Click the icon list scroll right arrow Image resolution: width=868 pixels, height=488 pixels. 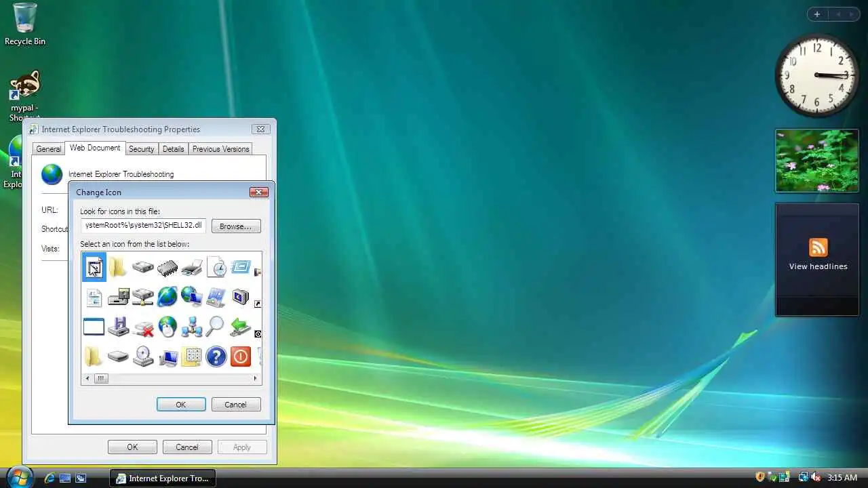[256, 378]
